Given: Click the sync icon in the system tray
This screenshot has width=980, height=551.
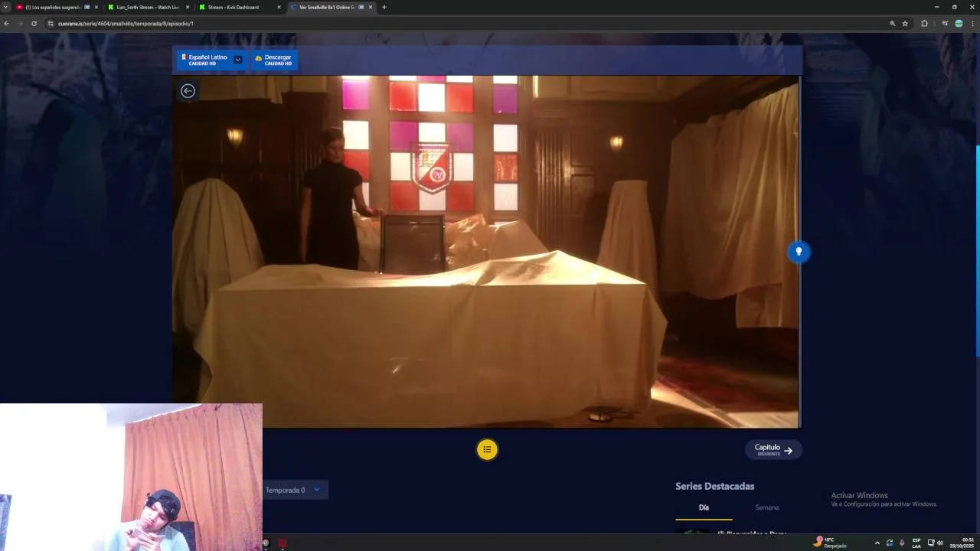Looking at the screenshot, I should click(x=890, y=543).
